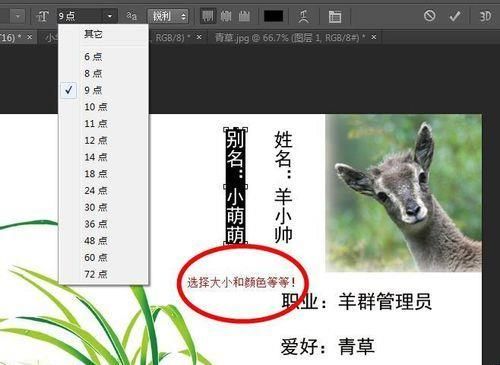Viewport: 500px width, 365px height.
Task: Click the font size field showing 9 点
Action: [80, 16]
